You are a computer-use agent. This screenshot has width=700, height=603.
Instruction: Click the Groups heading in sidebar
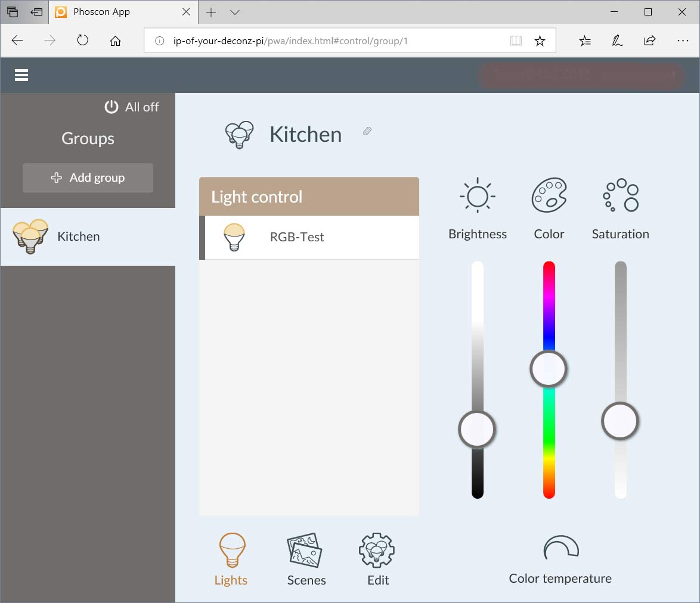tap(88, 138)
